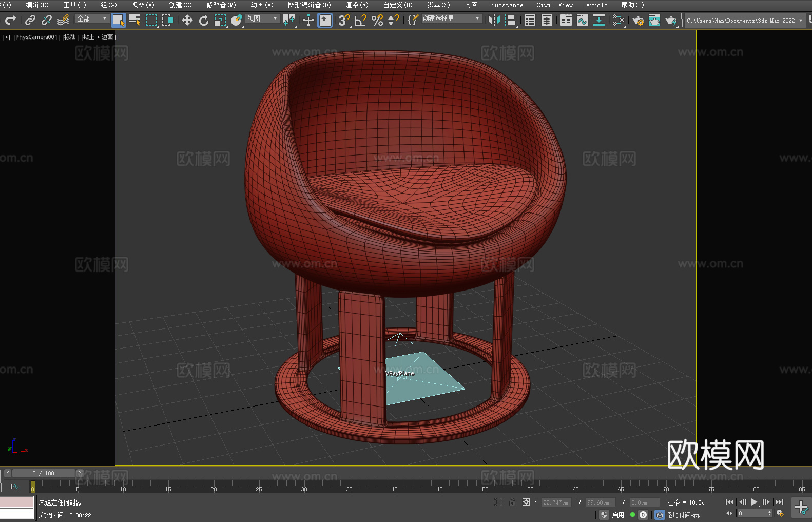Screen dimensions: 812x522
Task: Select the Unlink selection tool
Action: coord(47,20)
